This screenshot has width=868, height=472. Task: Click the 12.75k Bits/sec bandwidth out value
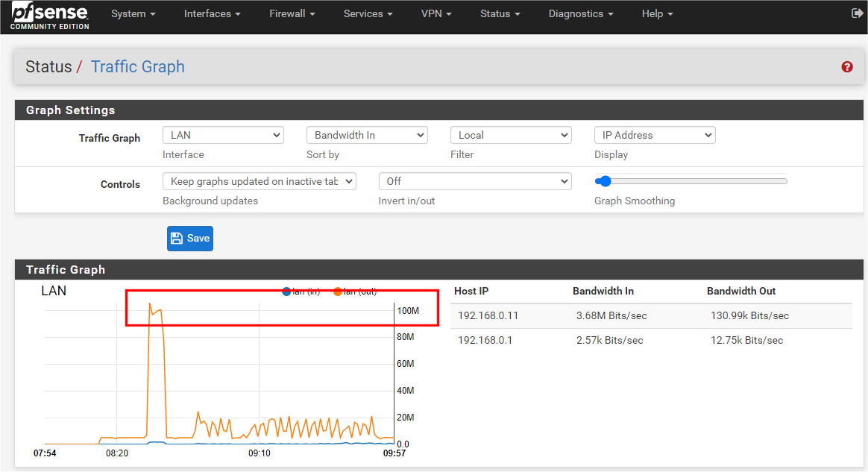[746, 340]
